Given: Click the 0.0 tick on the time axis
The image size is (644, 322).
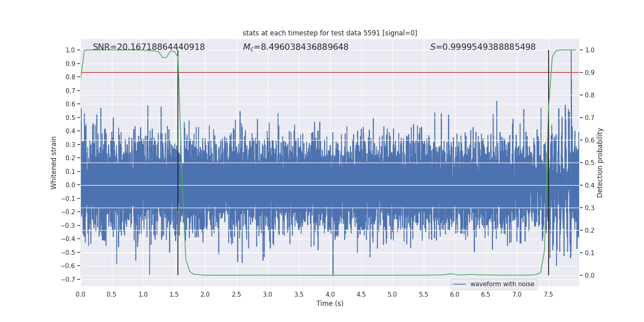Looking at the screenshot, I should coord(80,295).
